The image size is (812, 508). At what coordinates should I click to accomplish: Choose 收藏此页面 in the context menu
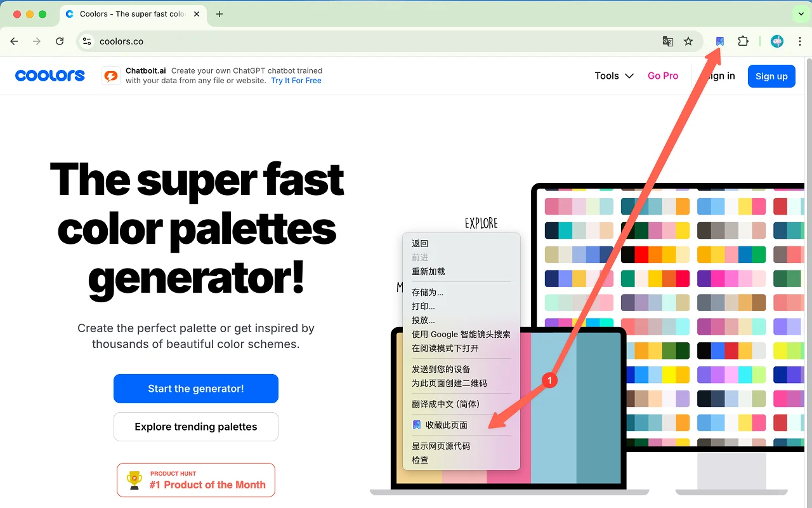[461, 425]
